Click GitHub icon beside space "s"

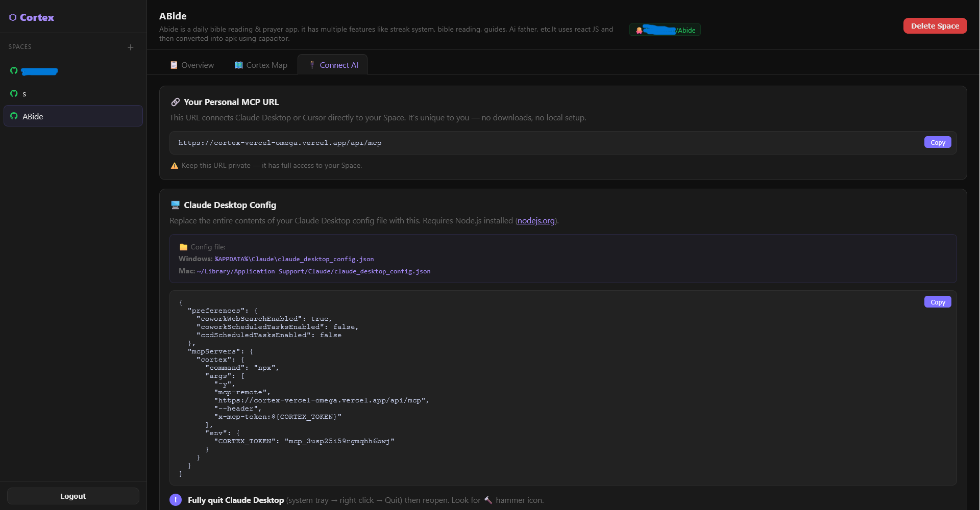click(x=14, y=93)
